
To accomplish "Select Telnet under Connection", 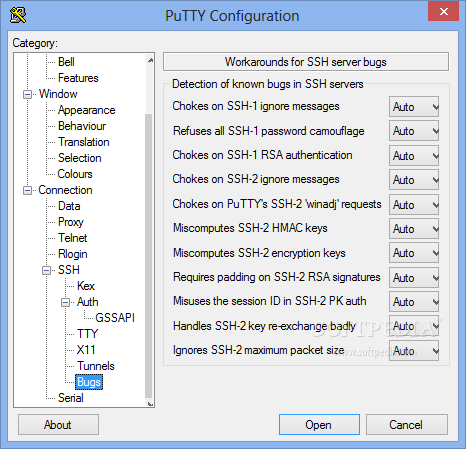I will [x=72, y=238].
